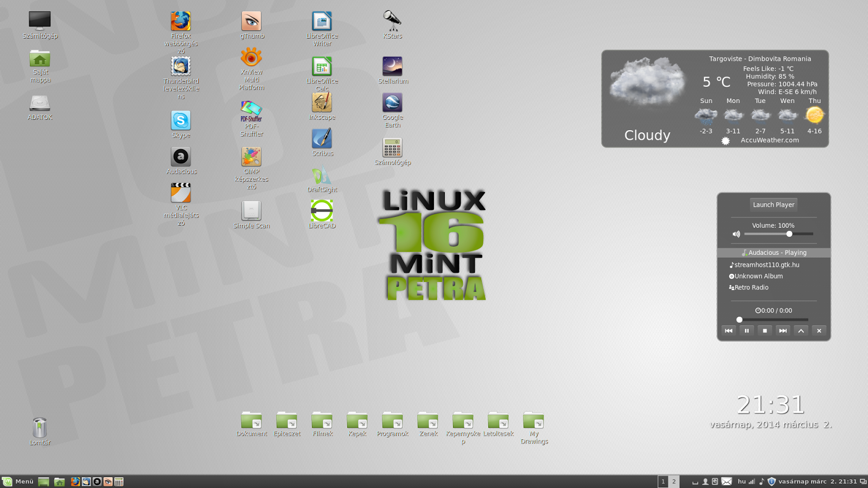Click the Launch Player button
Screen dimensions: 868x488
774,204
